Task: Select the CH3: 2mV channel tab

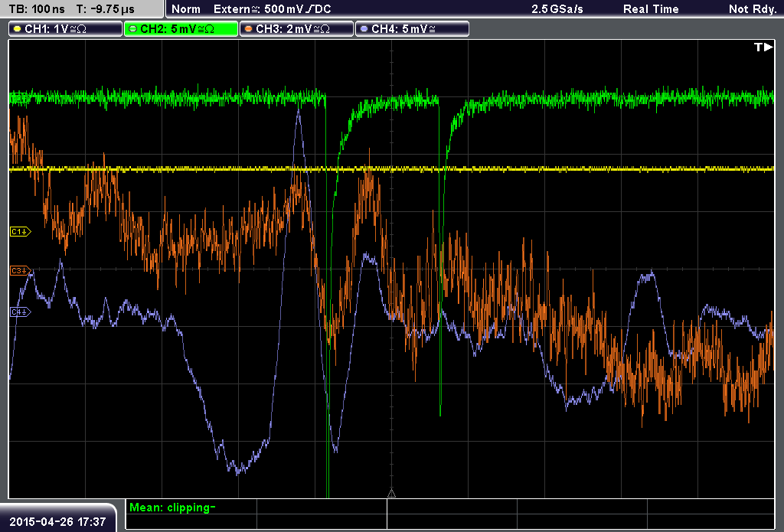Action: click(296, 29)
